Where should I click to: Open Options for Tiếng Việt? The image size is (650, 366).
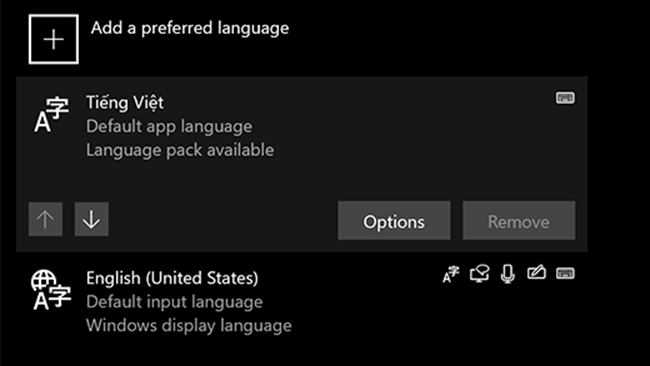(394, 221)
